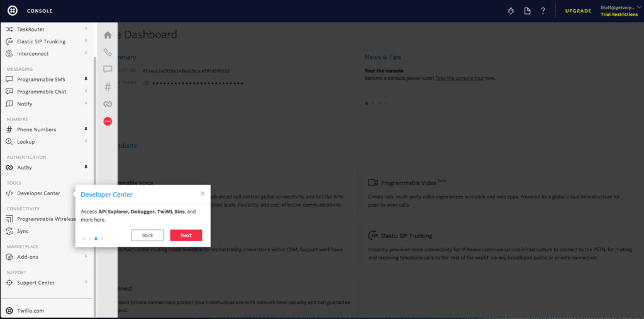Open Programmable Wireless in the sidebar
Image resolution: width=644 pixels, height=319 pixels.
point(47,219)
